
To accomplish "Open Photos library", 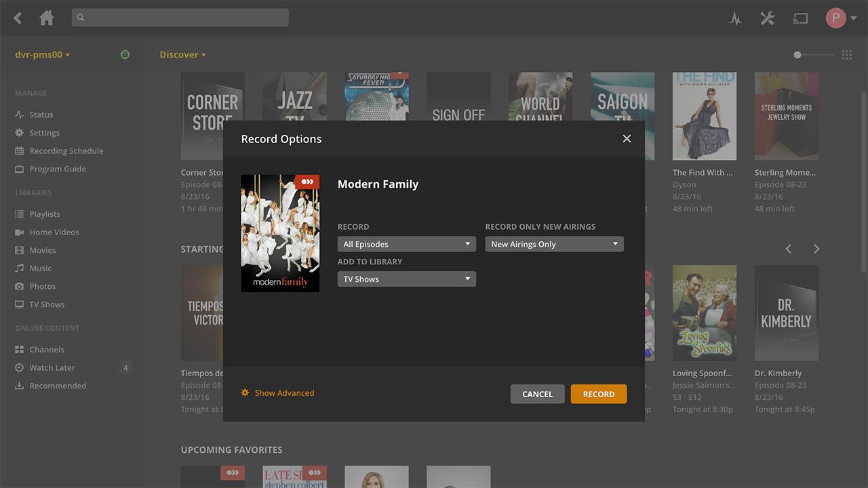I will 42,286.
